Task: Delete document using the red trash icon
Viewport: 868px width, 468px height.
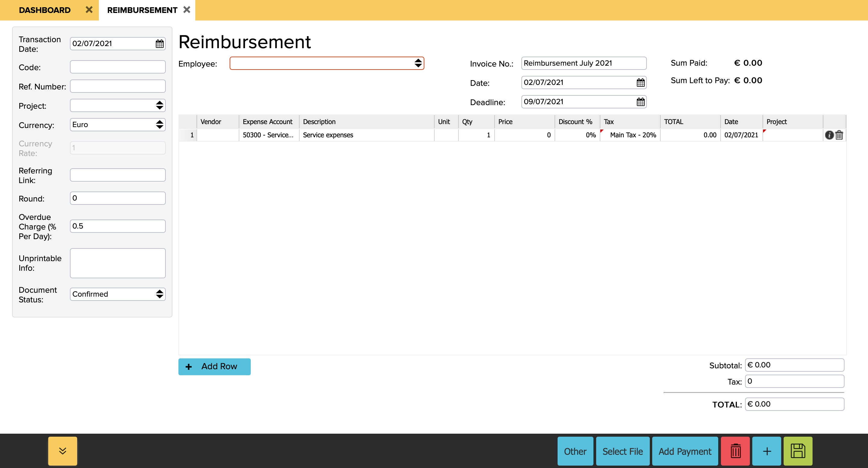Action: 735,451
